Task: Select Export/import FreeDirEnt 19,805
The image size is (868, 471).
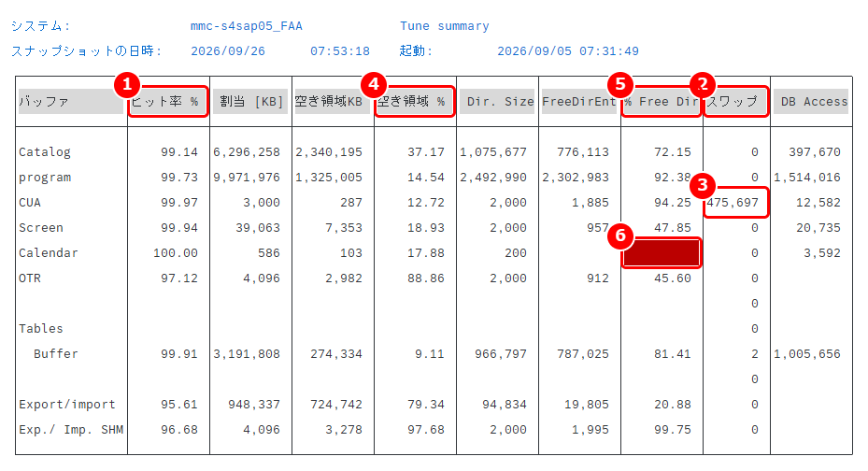Action: 586,405
